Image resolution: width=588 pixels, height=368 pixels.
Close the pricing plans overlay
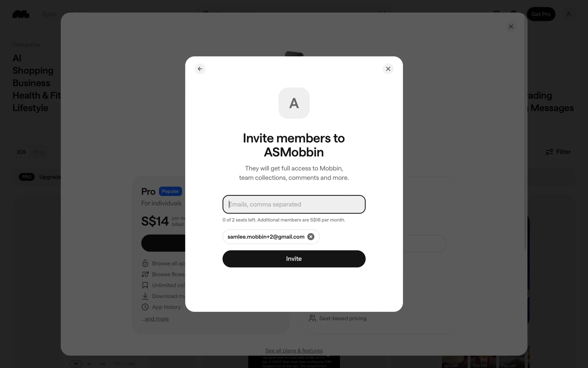click(511, 27)
